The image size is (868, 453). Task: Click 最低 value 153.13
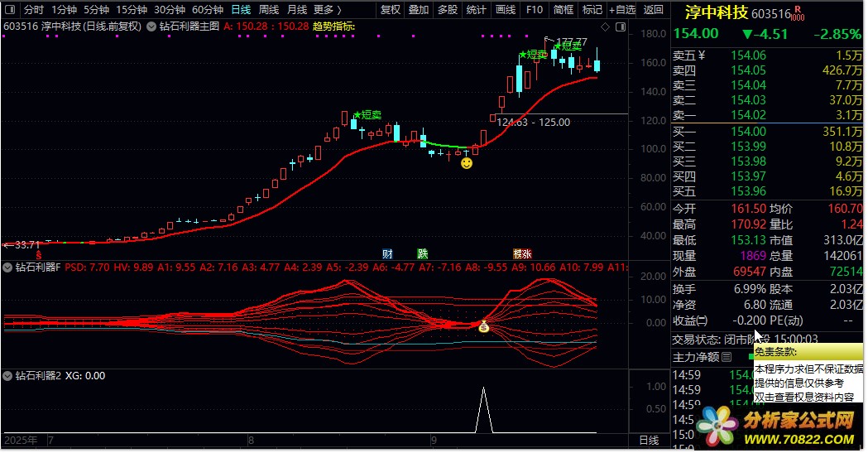coord(748,240)
